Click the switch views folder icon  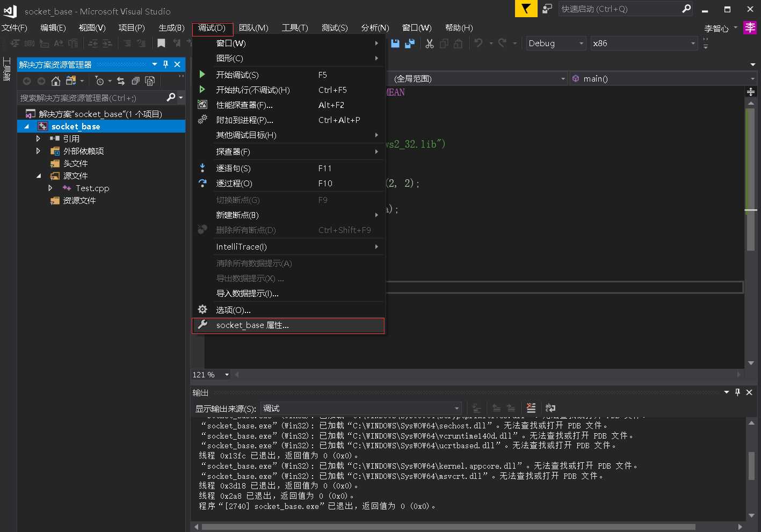[x=71, y=81]
